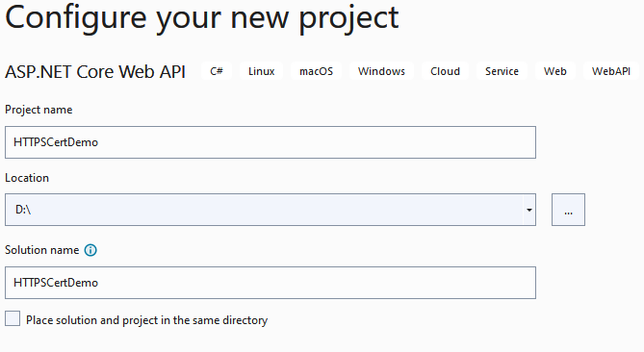
Task: Click the Cloud tag
Action: [445, 71]
